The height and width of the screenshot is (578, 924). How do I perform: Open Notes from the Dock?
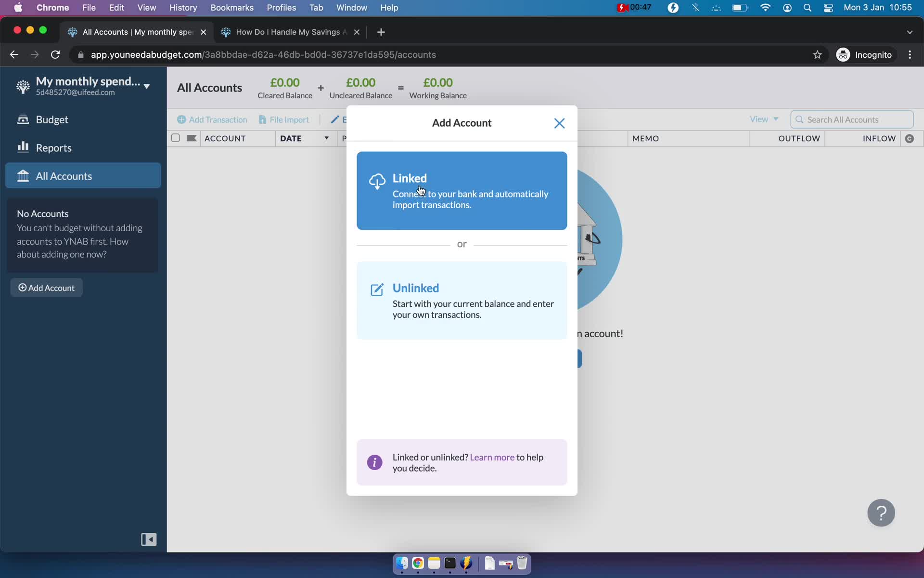[x=434, y=563]
